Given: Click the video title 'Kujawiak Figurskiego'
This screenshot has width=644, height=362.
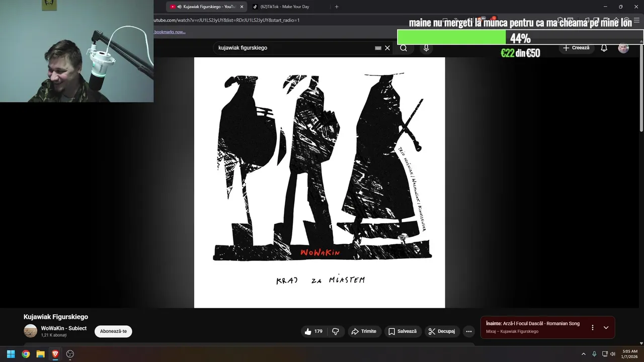Looking at the screenshot, I should 56,317.
